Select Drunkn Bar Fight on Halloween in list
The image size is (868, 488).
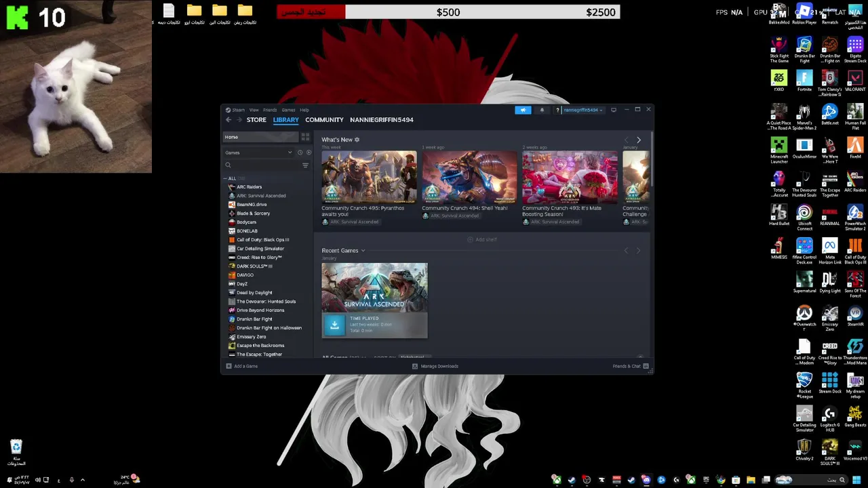point(269,328)
